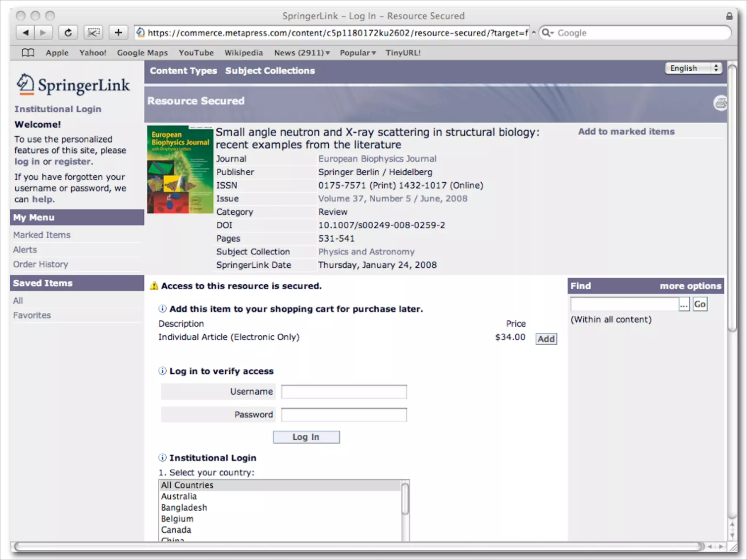The width and height of the screenshot is (747, 560).
Task: Click the site favicon in the address bar
Action: coord(141,33)
